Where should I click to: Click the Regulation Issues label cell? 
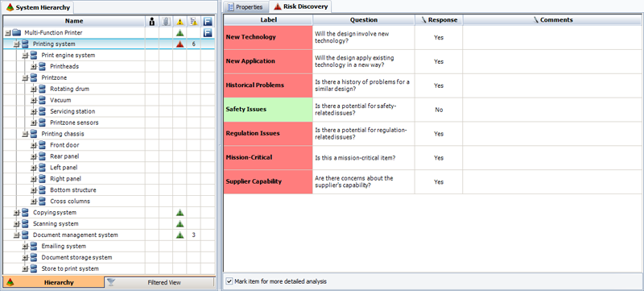268,134
